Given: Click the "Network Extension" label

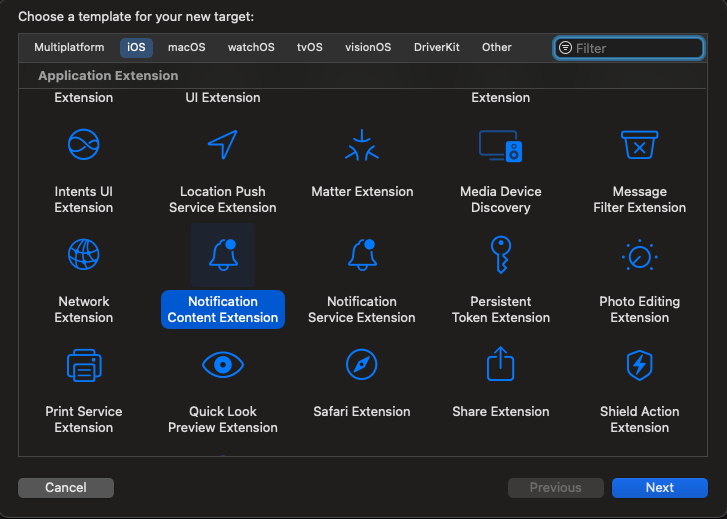Looking at the screenshot, I should [x=83, y=309].
